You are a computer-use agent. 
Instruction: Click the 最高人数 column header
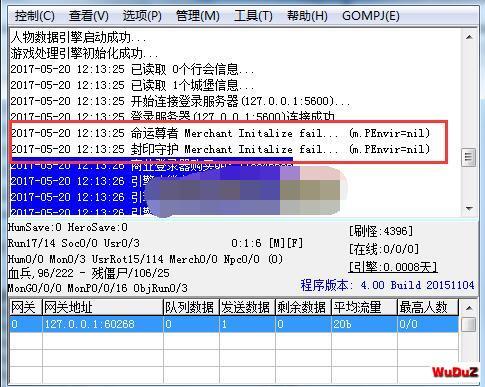coord(428,307)
